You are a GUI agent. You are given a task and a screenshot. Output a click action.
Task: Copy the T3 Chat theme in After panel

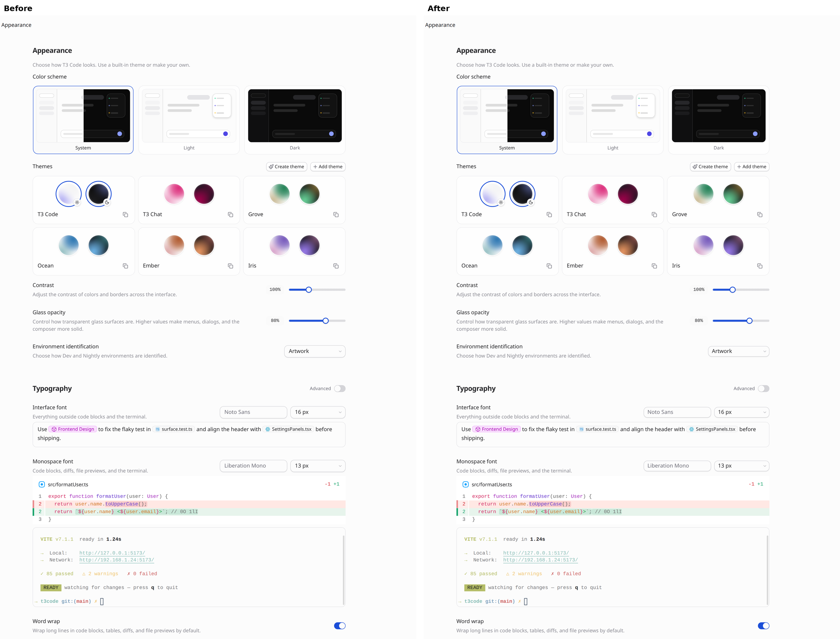(x=654, y=215)
